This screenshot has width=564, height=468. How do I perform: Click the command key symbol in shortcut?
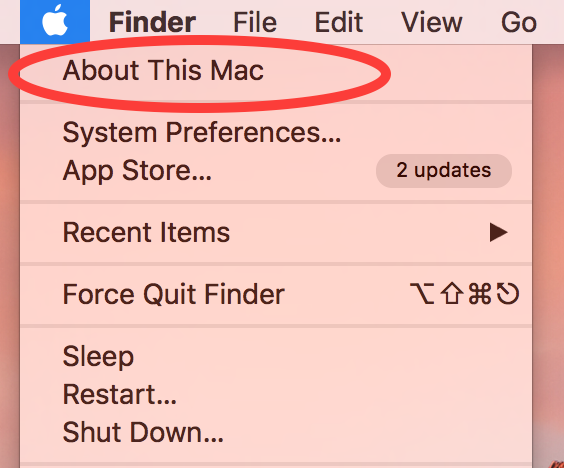[x=480, y=294]
